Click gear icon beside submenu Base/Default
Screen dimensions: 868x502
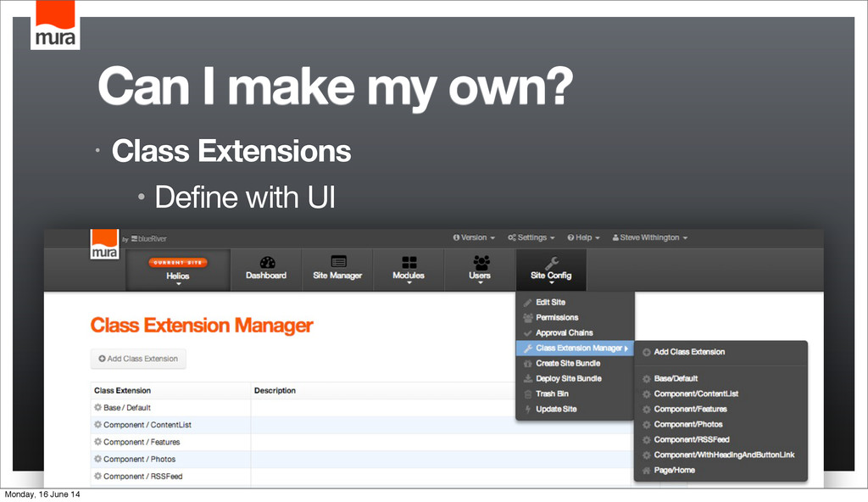coord(646,379)
